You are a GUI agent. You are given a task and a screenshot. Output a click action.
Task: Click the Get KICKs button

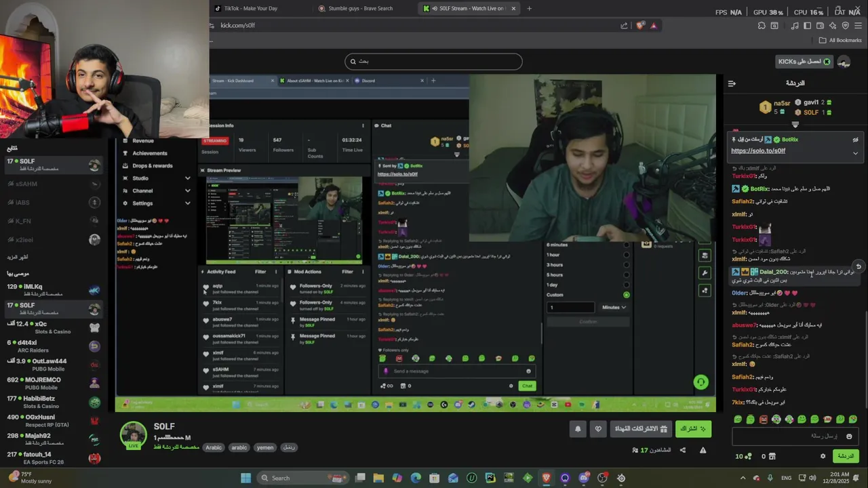coord(804,62)
